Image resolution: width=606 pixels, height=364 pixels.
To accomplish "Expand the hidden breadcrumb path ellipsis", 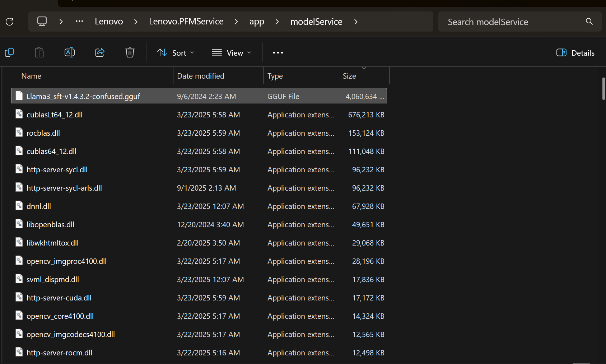I will (x=79, y=22).
